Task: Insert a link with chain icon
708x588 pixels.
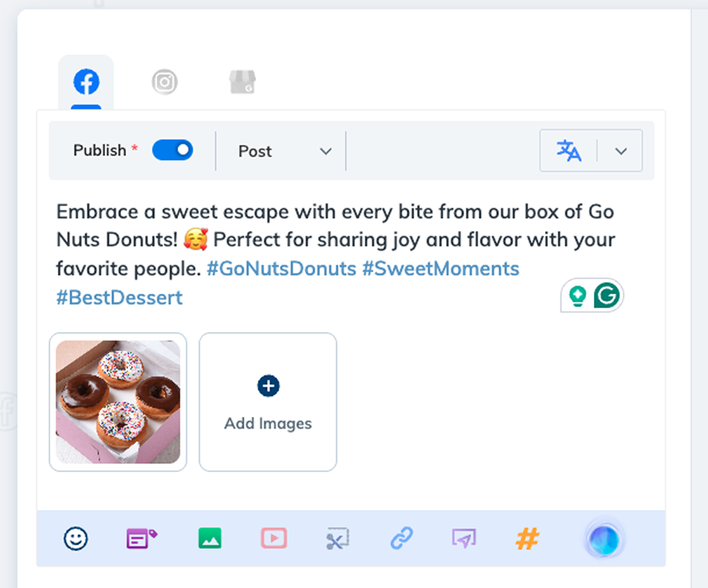Action: (402, 538)
